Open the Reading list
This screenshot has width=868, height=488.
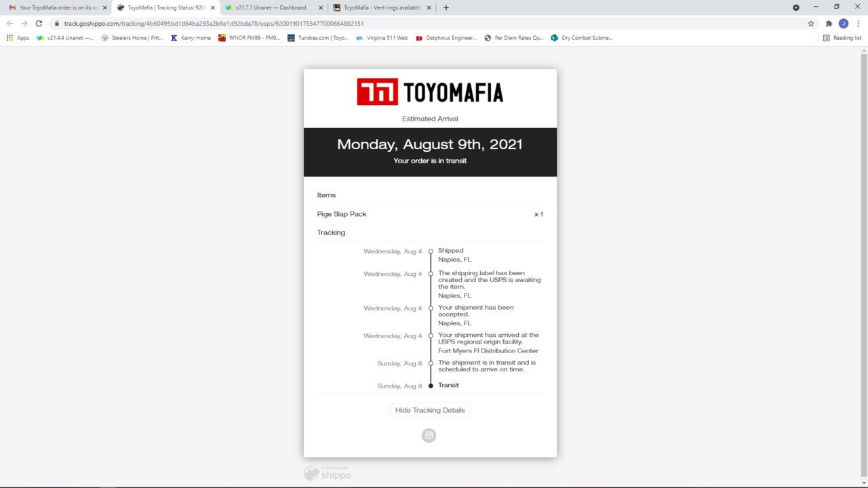[842, 38]
